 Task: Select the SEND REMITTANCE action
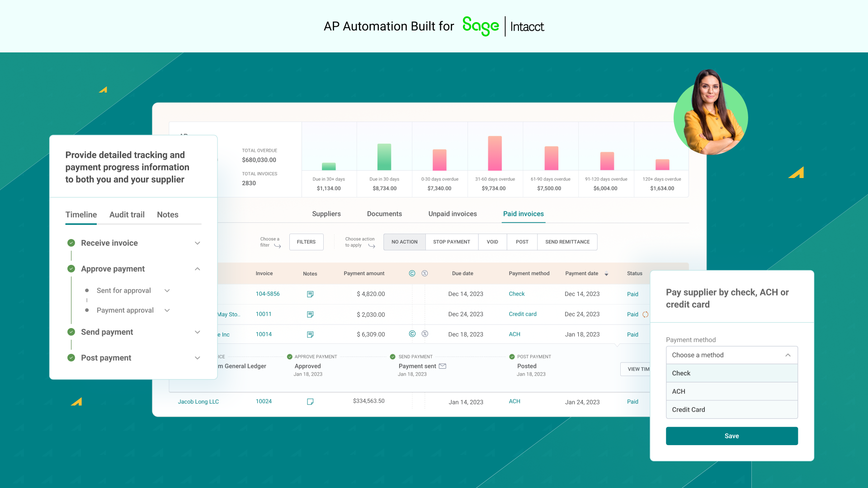(x=567, y=242)
